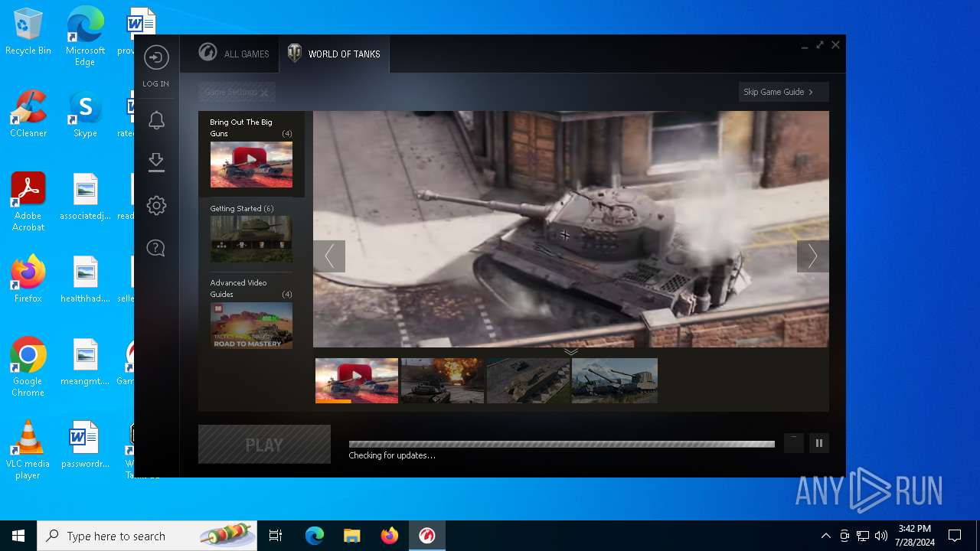Open Windows Start menu

[18, 536]
